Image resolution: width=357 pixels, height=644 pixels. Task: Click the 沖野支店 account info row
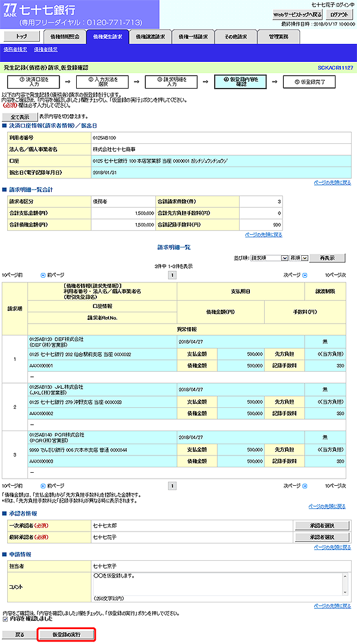pyautogui.click(x=102, y=401)
